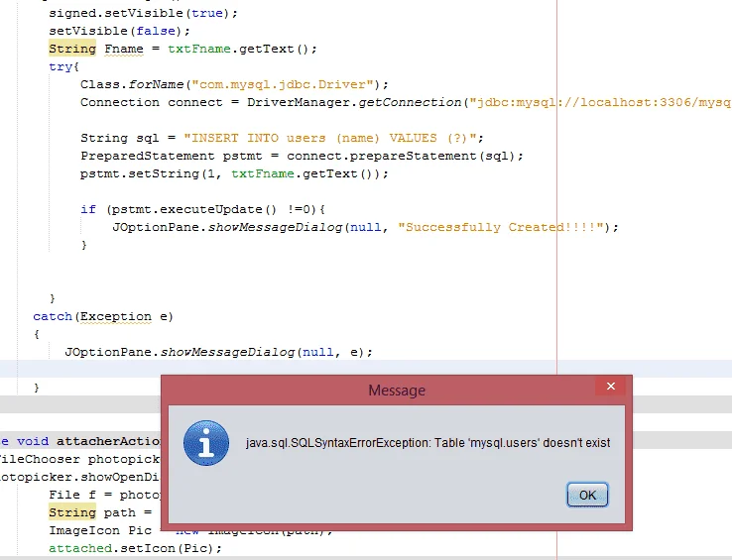732x560 pixels.
Task: Click the Message dialog title
Action: [397, 391]
